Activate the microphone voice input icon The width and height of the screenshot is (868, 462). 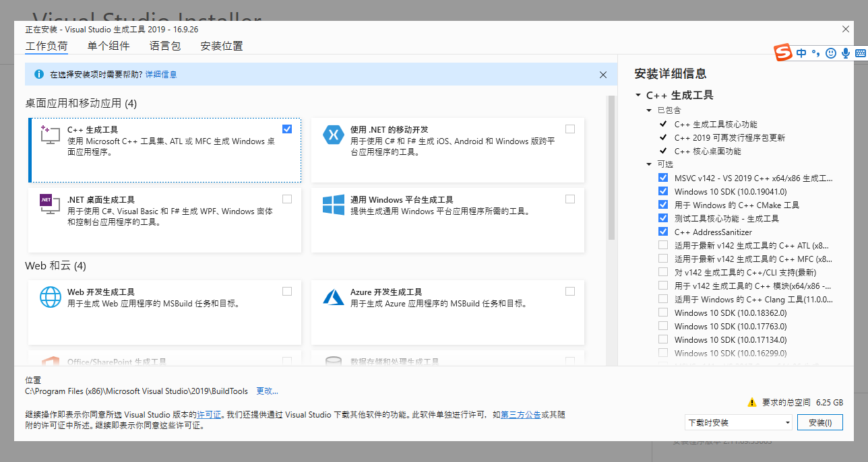[x=845, y=53]
